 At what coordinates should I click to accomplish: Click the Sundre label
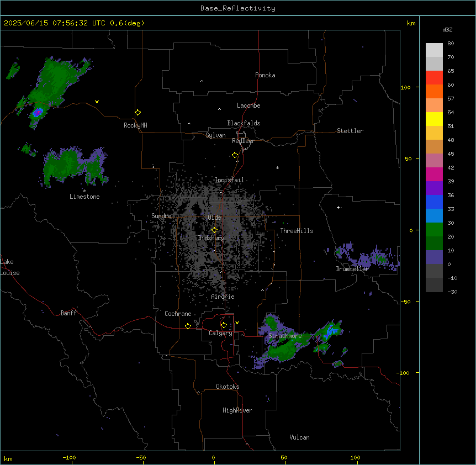click(161, 216)
